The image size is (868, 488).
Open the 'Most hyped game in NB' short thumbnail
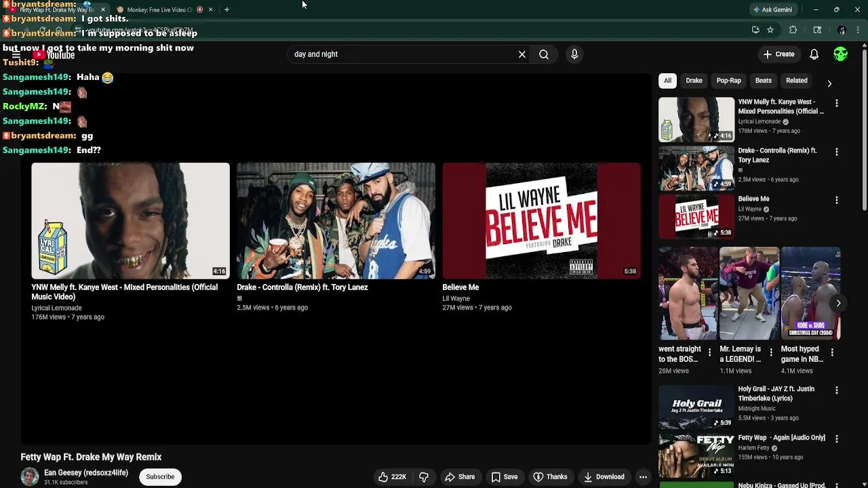(810, 293)
